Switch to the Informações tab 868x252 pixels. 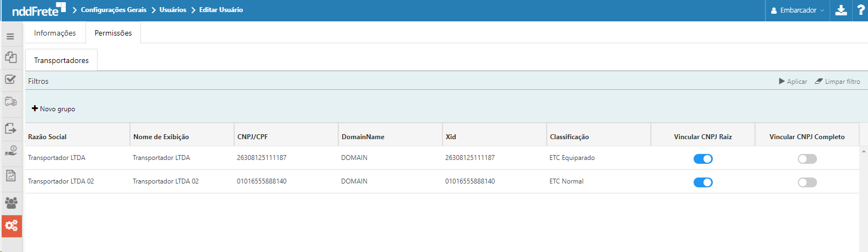click(x=55, y=33)
